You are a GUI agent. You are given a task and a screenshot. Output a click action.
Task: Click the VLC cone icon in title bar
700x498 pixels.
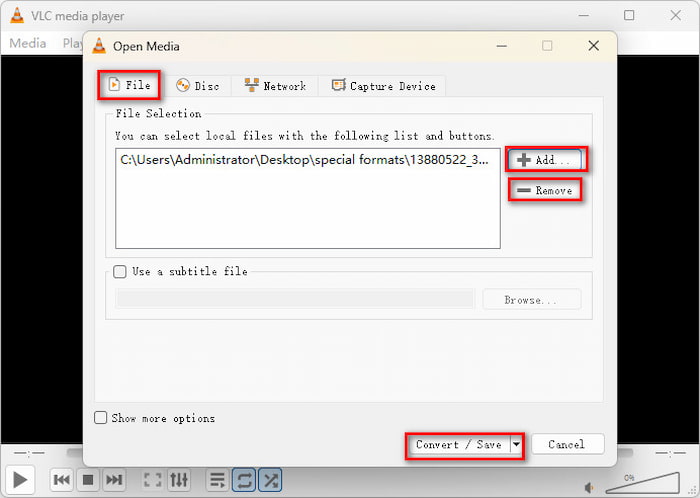[x=17, y=16]
